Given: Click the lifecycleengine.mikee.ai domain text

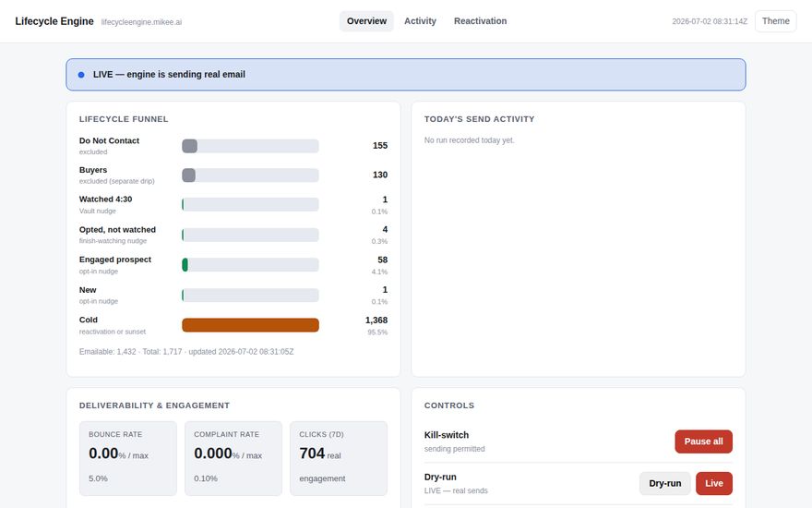Looking at the screenshot, I should [141, 22].
